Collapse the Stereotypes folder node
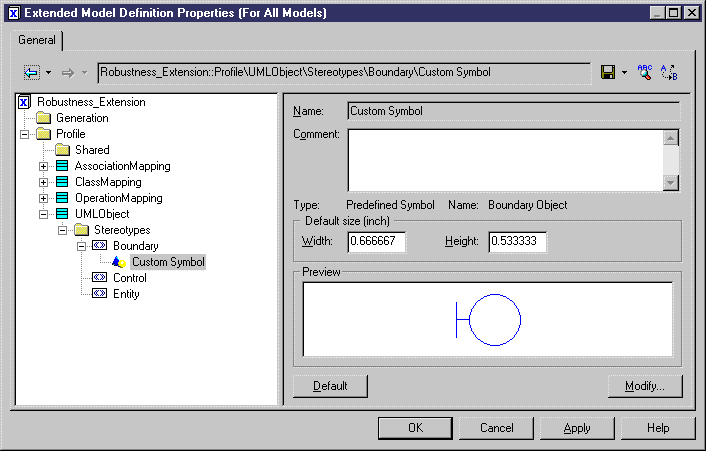706x451 pixels. pos(62,230)
